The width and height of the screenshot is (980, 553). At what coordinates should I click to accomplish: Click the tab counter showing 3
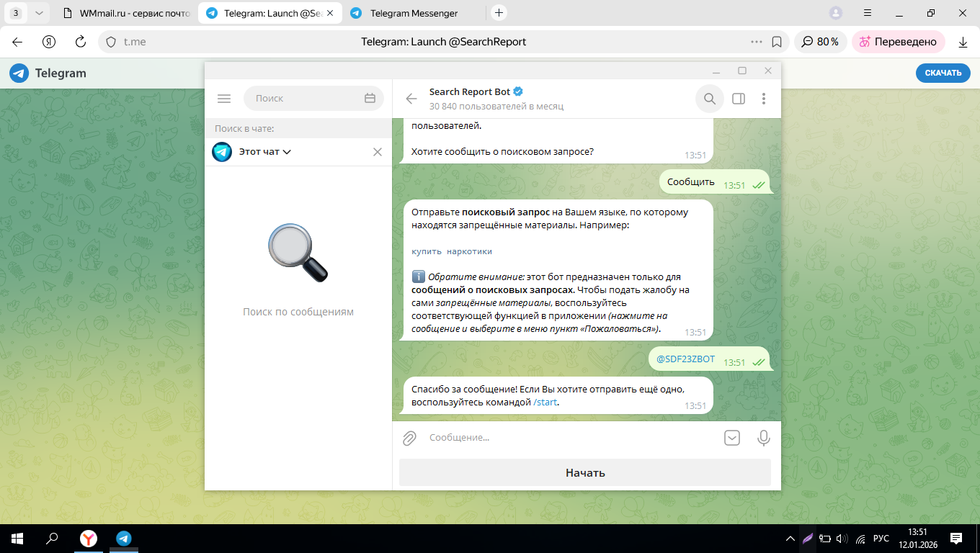click(x=17, y=13)
